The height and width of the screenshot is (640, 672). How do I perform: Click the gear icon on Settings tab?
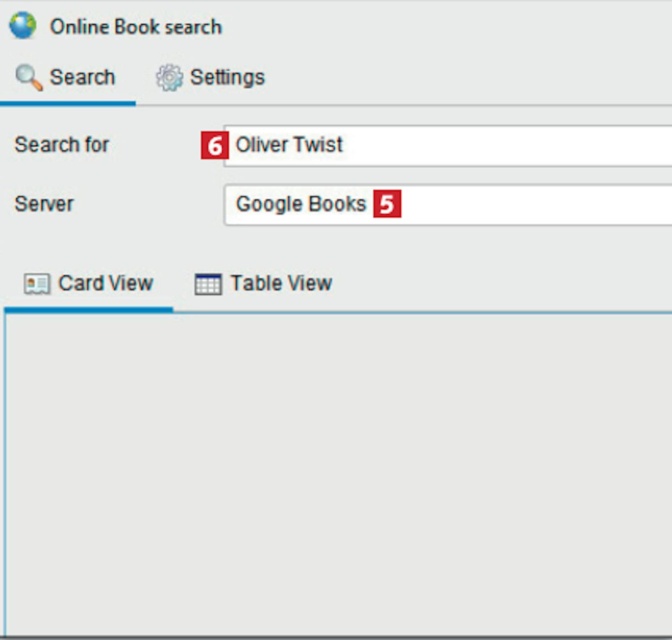169,77
